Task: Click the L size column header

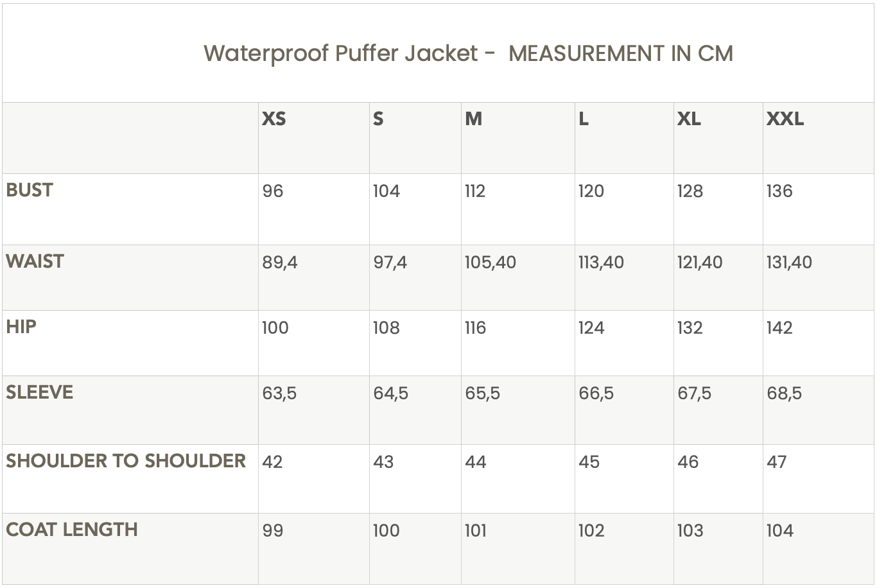Action: (x=584, y=119)
